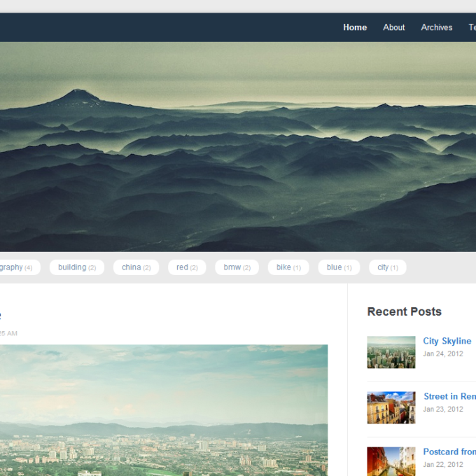
Task: Open the Street in Ren… post link
Action: 449,396
